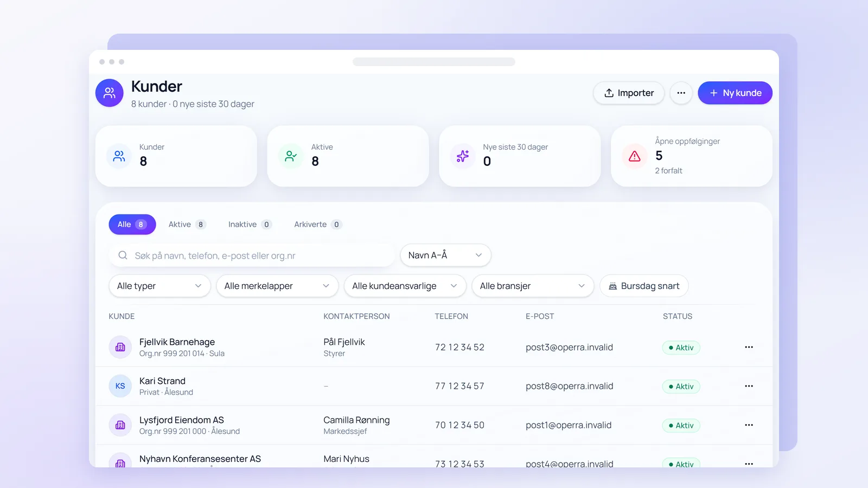Open row actions for Fjellvik Barnehage
This screenshot has height=488, width=868.
point(749,347)
